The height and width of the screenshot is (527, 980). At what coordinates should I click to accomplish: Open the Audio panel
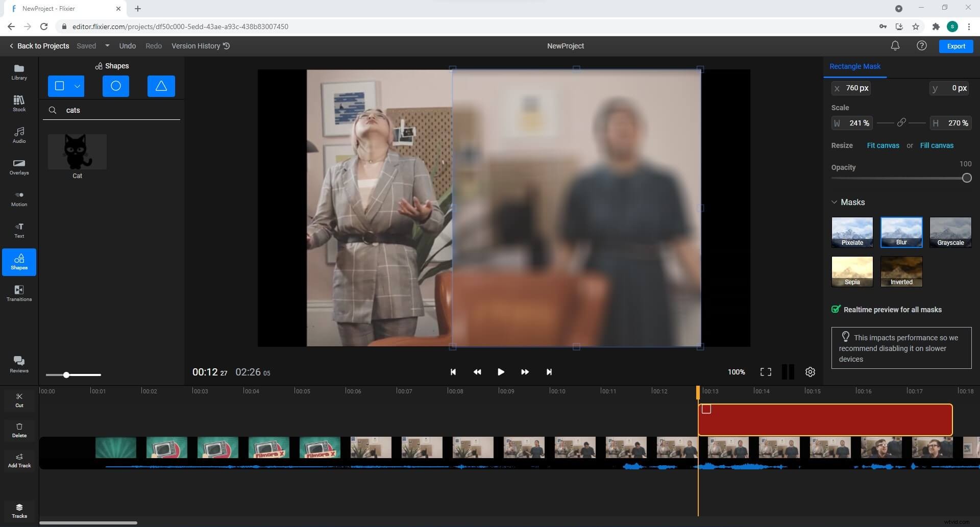click(19, 135)
